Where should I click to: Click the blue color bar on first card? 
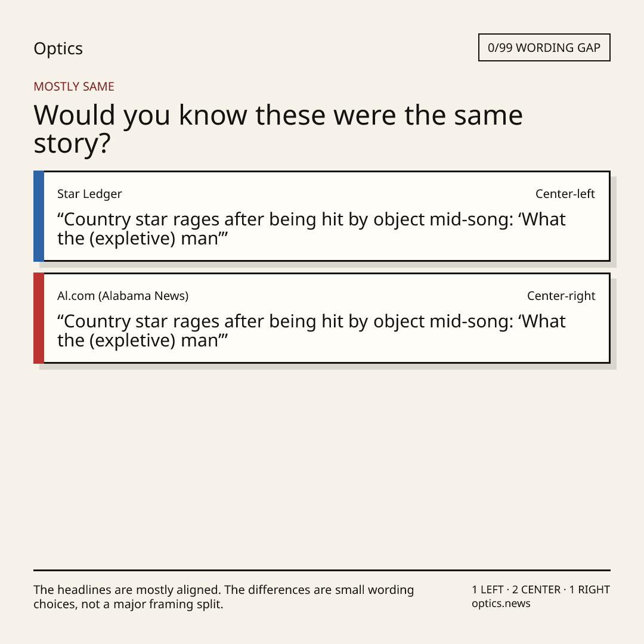39,216
